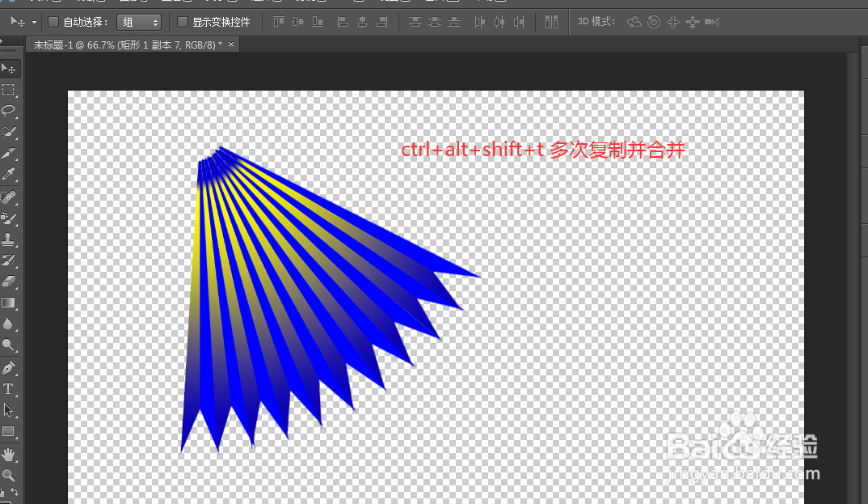Activate the Eyedropper tool
Screen dimensions: 868x504
pyautogui.click(x=10, y=175)
